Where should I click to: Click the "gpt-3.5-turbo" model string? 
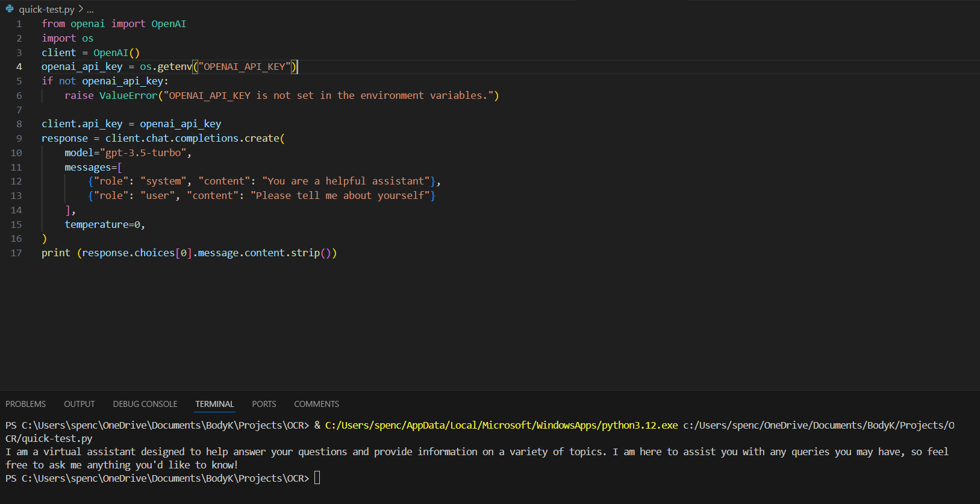coord(143,153)
